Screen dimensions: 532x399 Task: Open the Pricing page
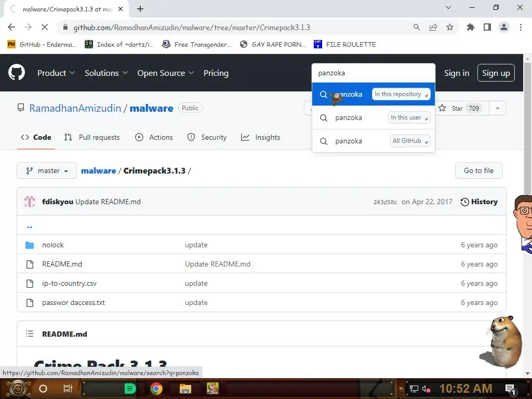point(216,73)
